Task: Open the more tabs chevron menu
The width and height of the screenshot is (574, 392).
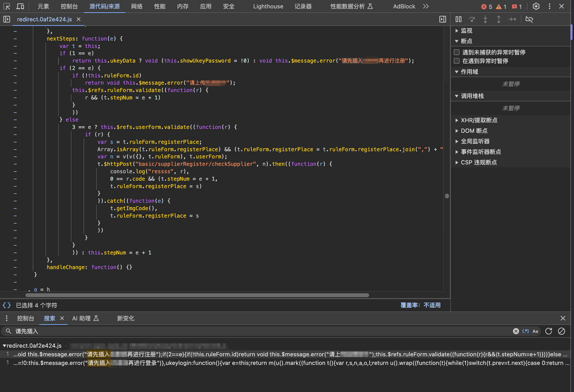Action: [426, 6]
